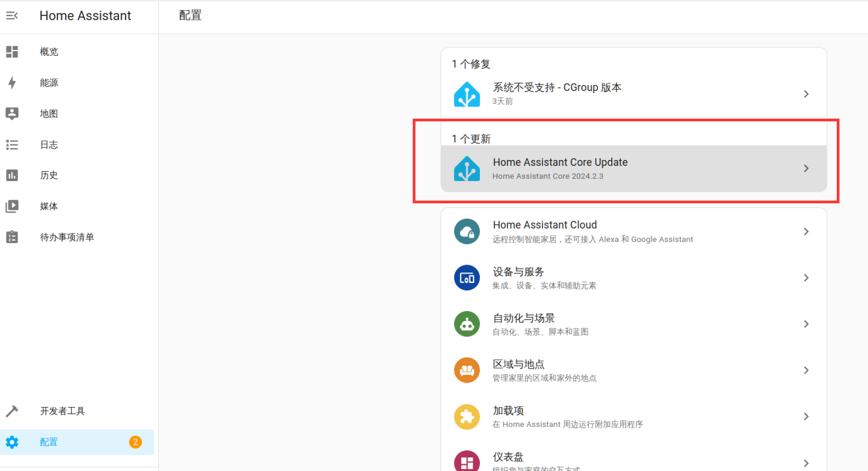Expand the CGroup 版本 repair chevron

(806, 94)
